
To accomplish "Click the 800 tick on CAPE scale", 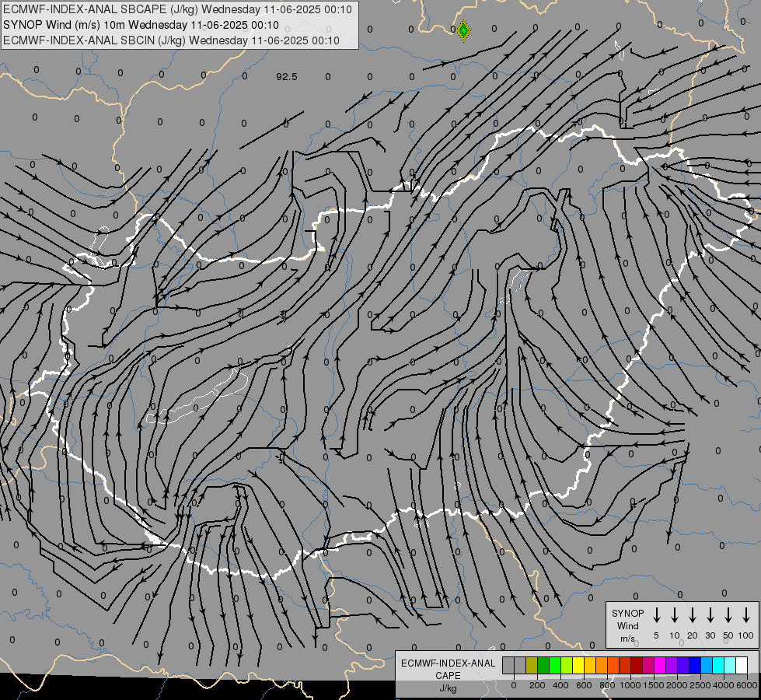I will 607,685.
